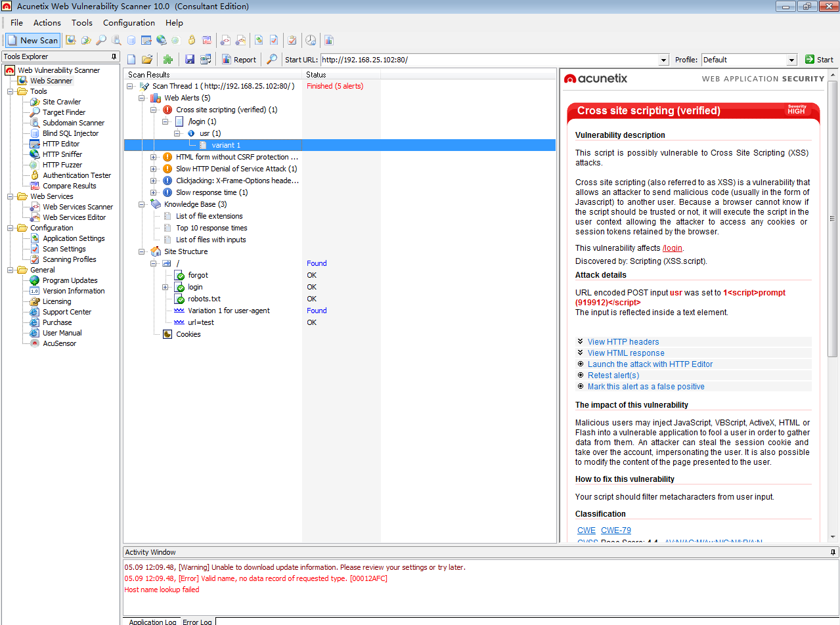Select Scanning Profiles in Tools Explorer
The height and width of the screenshot is (625, 840).
tap(70, 259)
